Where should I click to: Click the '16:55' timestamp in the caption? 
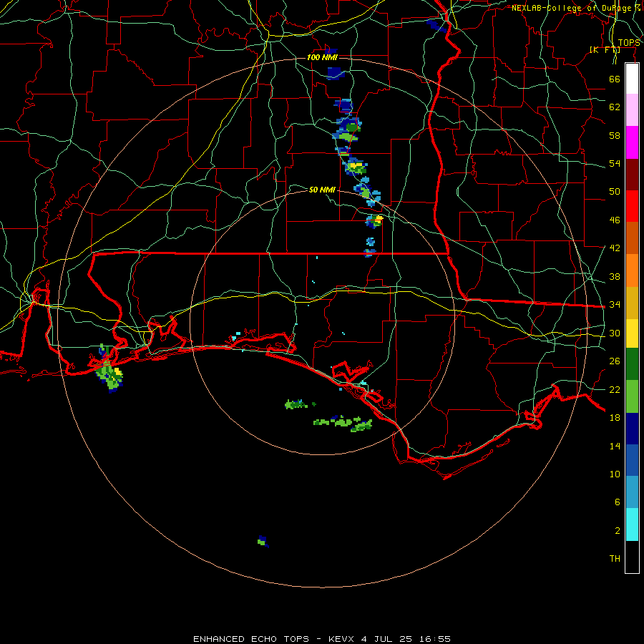(x=434, y=639)
